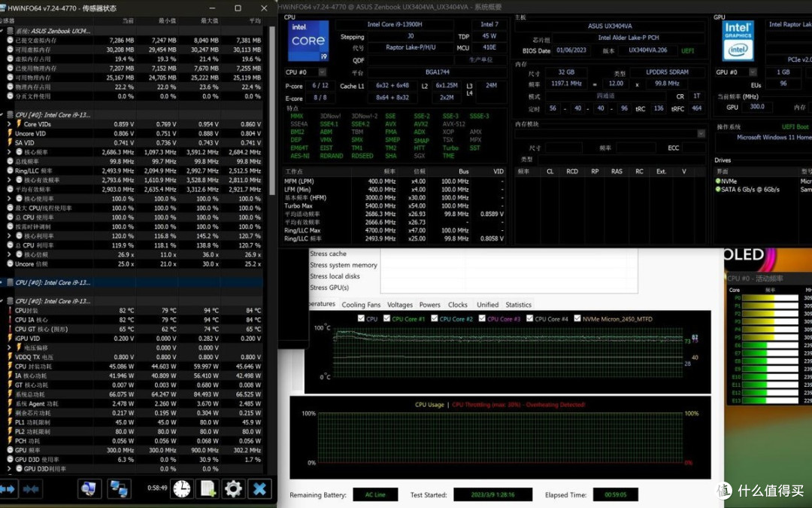Toggle the NVMe Micron_2450_MTFD checkbox
The width and height of the screenshot is (812, 508).
click(577, 319)
